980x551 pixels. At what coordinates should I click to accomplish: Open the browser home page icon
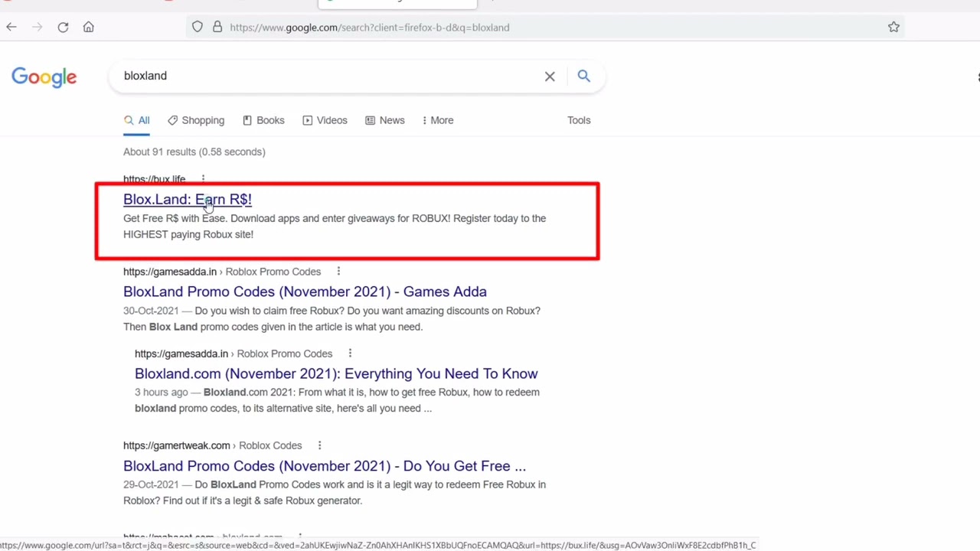(x=89, y=28)
